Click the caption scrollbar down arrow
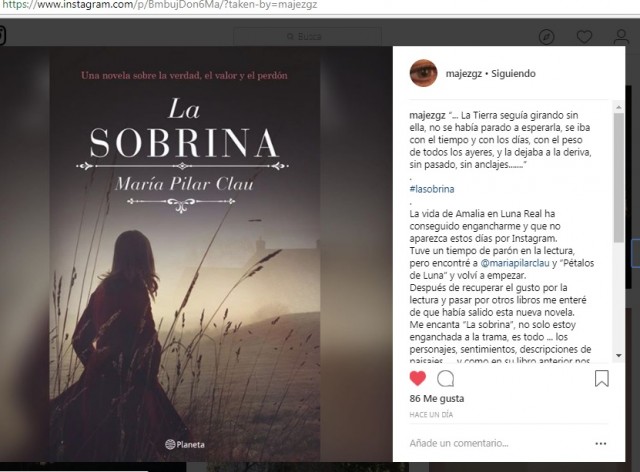Image resolution: width=640 pixels, height=472 pixels. point(619,356)
